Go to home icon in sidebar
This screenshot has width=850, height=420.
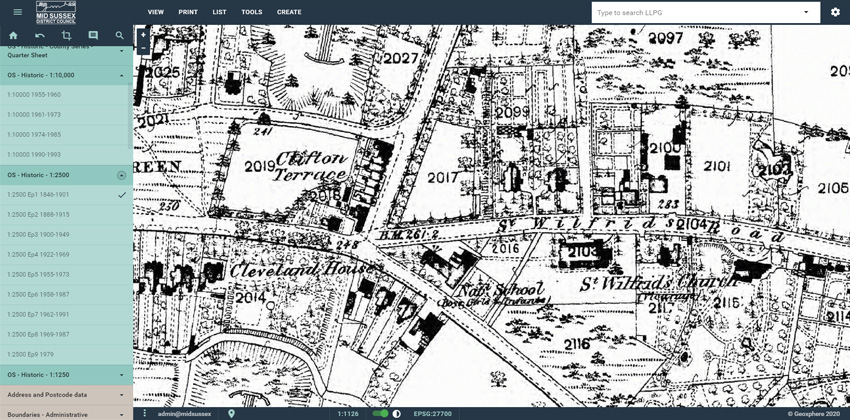[x=13, y=36]
